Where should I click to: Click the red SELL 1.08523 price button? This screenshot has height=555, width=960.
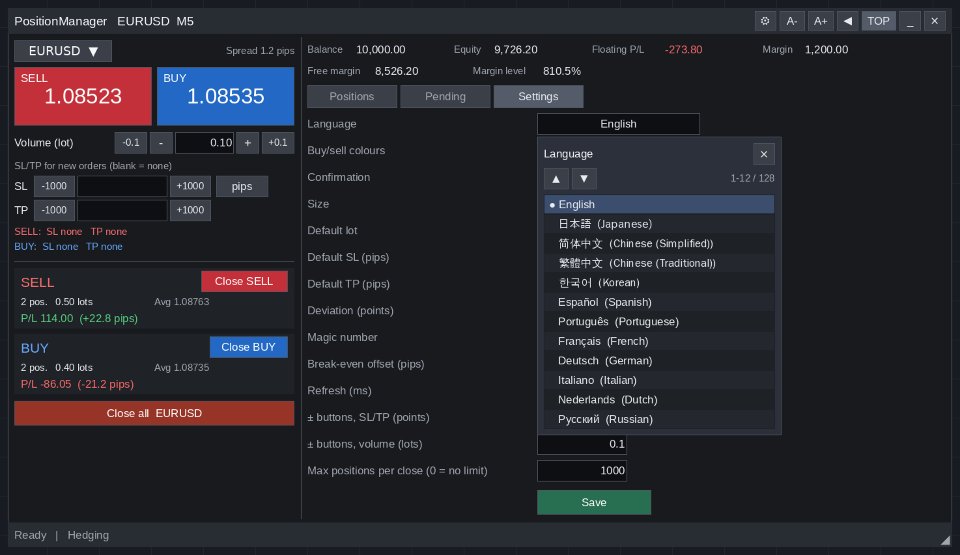[x=83, y=96]
